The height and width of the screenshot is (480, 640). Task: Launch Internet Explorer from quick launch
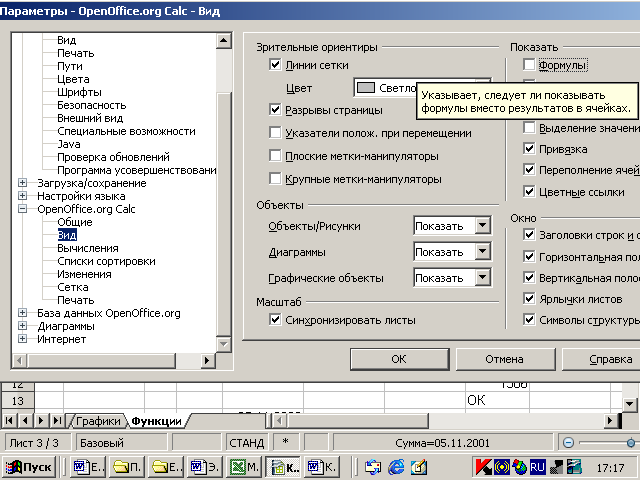coord(396,467)
